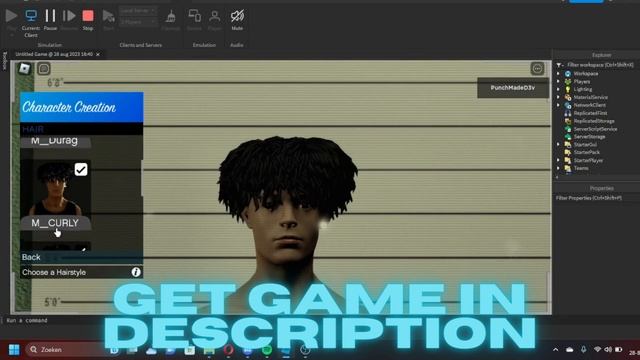Stop the play test
640x360 pixels.
coord(88,16)
